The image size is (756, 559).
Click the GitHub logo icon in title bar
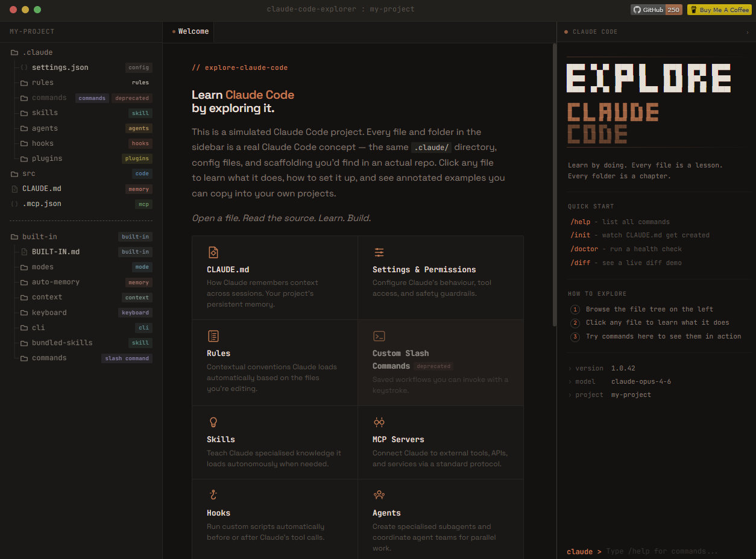click(x=637, y=10)
